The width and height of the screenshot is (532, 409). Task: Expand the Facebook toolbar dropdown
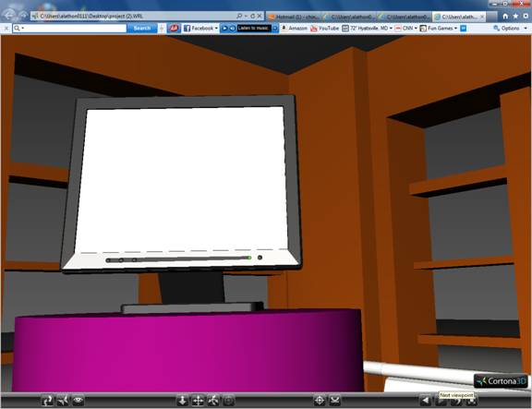tap(216, 28)
